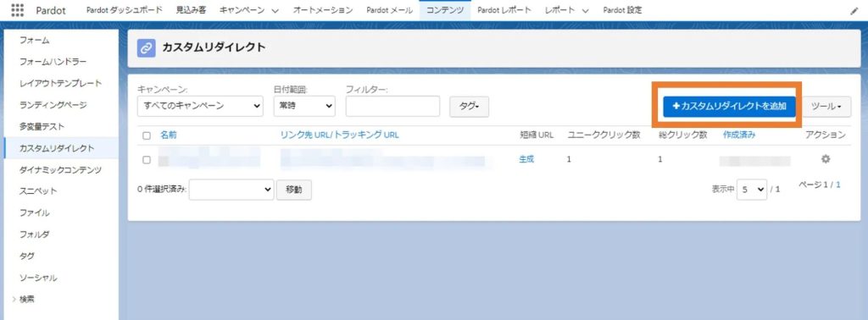
Task: Open レイアウトテンプレート in sidebar
Action: (60, 84)
